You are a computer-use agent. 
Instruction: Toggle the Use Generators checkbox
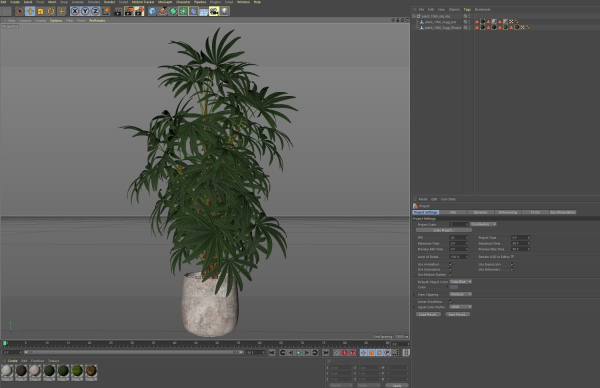tap(451, 269)
